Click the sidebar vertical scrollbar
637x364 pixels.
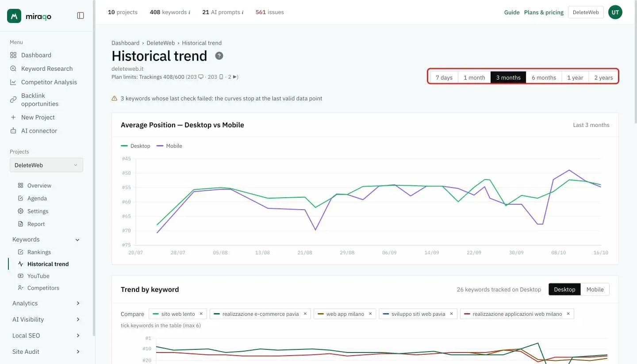coord(94,168)
